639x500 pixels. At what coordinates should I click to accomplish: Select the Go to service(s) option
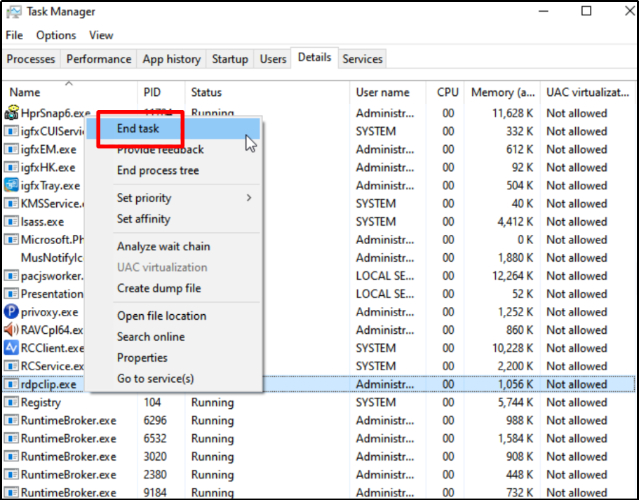tap(155, 379)
